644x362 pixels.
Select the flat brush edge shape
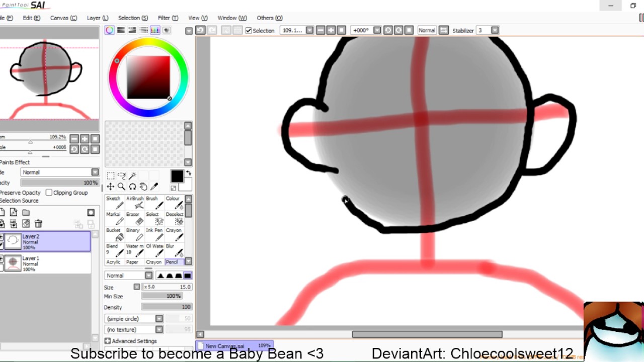coord(188,276)
